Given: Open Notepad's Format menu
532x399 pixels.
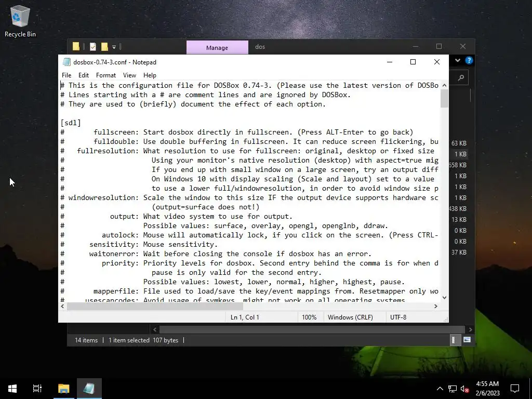Looking at the screenshot, I should pos(106,75).
